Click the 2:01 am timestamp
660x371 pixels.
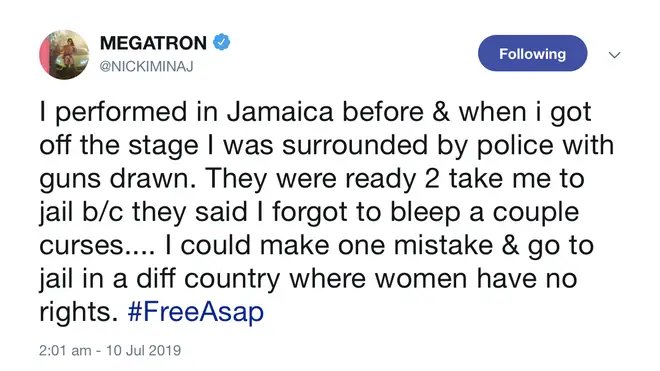65,350
